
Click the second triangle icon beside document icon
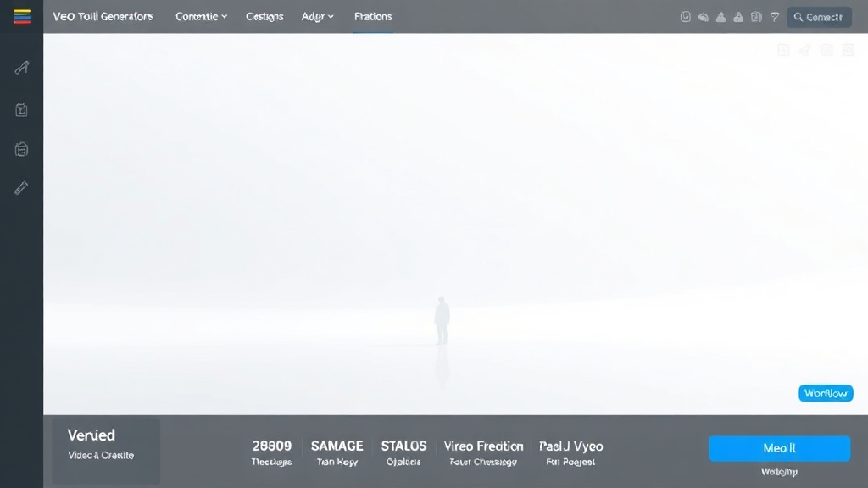tap(738, 17)
